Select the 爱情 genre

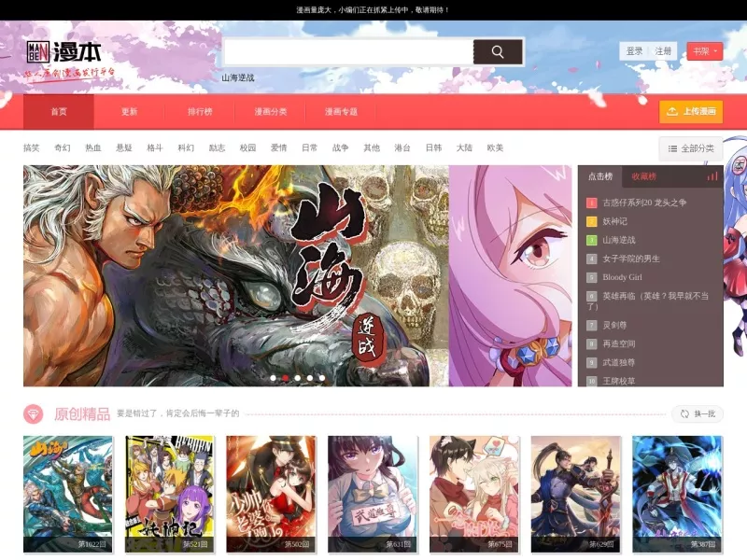tap(278, 147)
